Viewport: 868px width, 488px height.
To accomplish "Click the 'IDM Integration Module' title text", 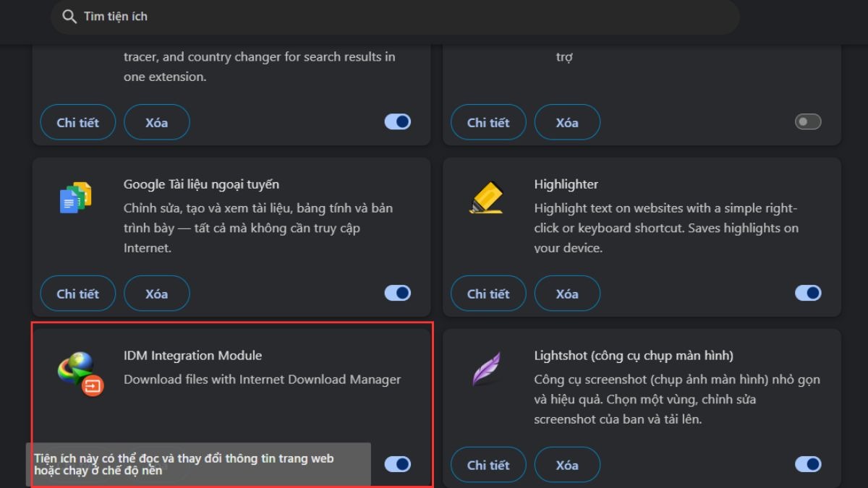I will tap(193, 356).
